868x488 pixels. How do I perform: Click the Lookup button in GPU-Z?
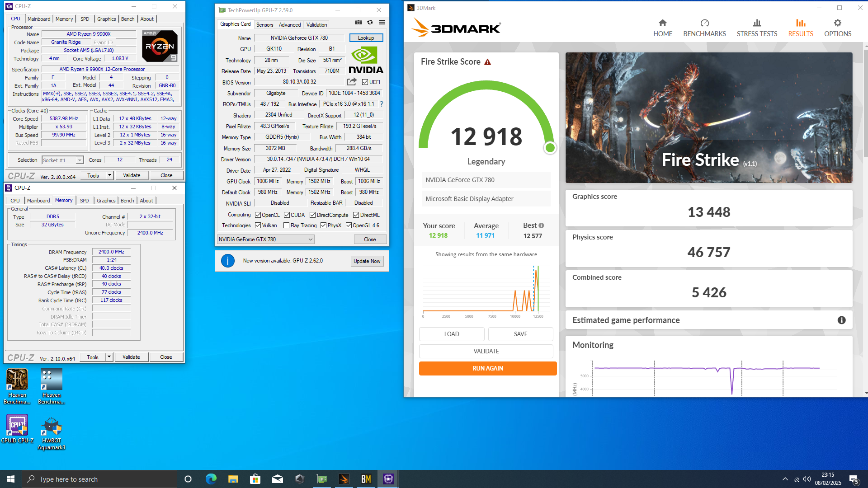[x=366, y=38]
